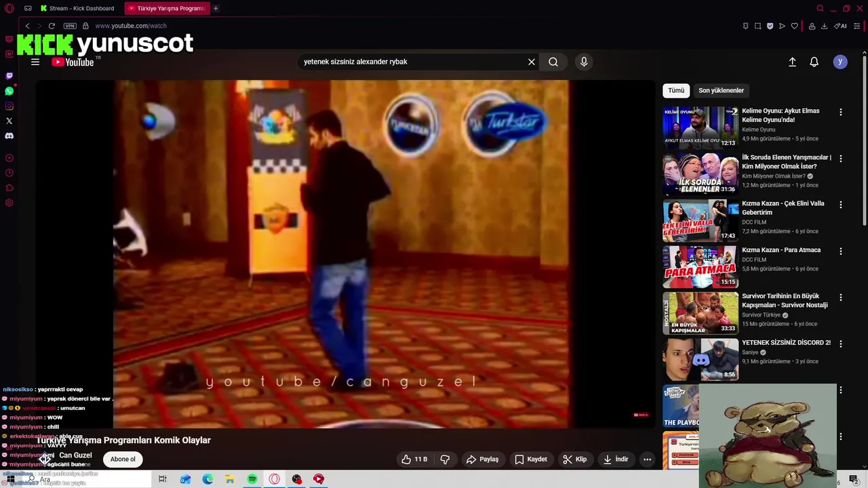Open the Kim Milyoner Olmak İster? channel

[x=772, y=176]
